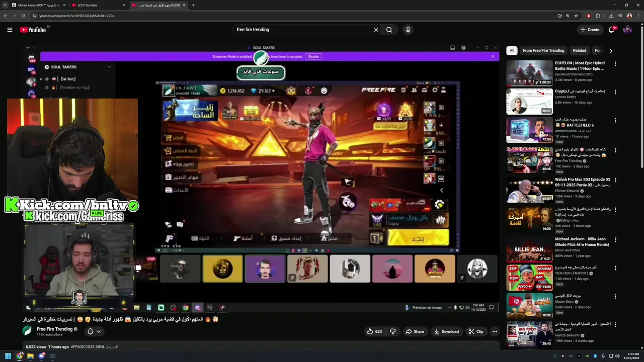Open the Free Fire Trending channel avatar
This screenshot has width=644, height=362.
click(27, 330)
